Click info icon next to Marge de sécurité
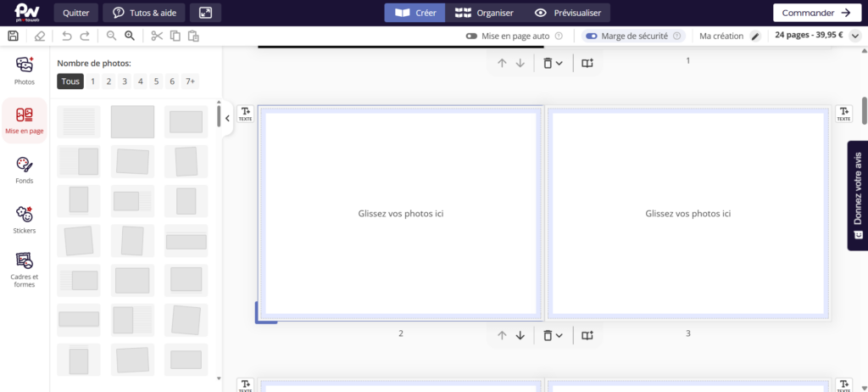The image size is (868, 392). [x=676, y=36]
